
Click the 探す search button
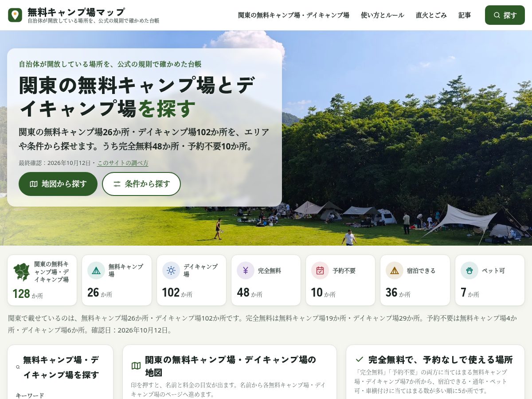pos(505,15)
